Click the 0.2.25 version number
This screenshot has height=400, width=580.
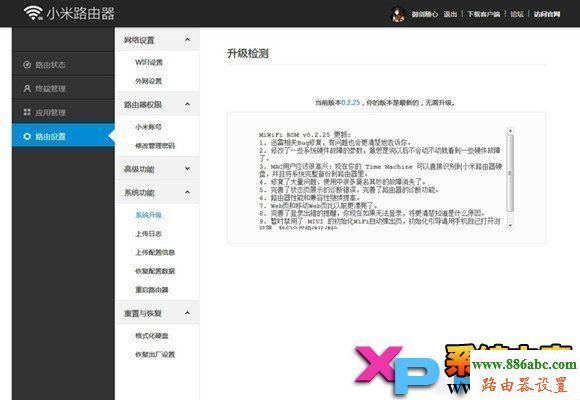click(x=350, y=102)
